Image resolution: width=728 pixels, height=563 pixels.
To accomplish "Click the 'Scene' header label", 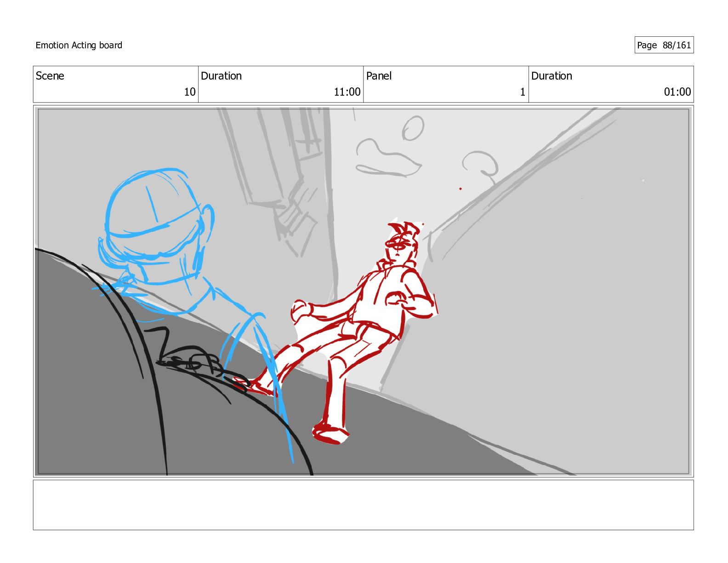I will (x=50, y=76).
